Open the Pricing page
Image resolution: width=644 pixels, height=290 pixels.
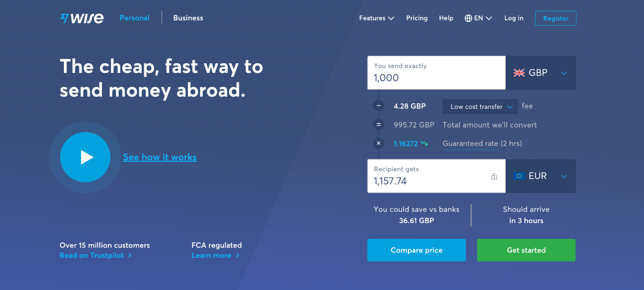click(x=417, y=18)
